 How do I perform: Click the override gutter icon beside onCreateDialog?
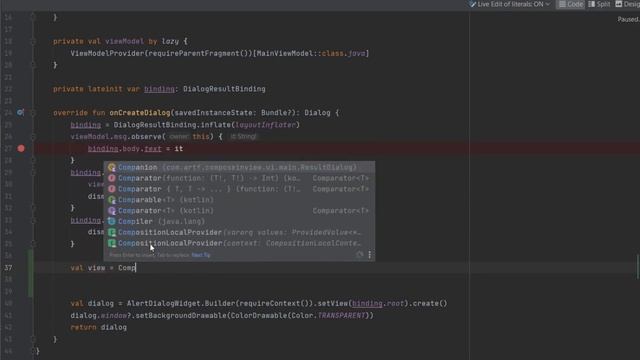[20, 113]
